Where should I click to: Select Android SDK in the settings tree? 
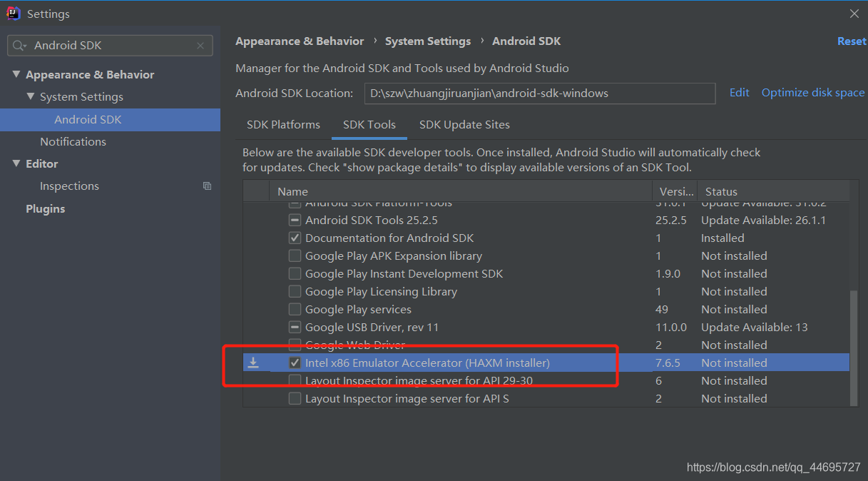(x=110, y=120)
